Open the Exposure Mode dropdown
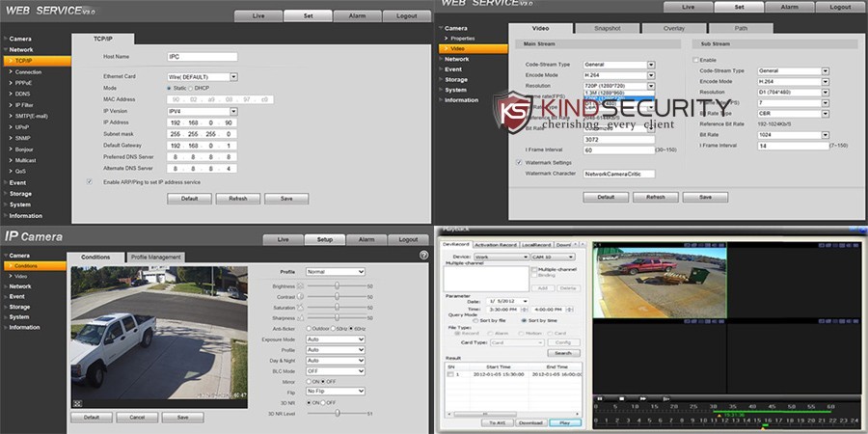The width and height of the screenshot is (868, 434). (x=335, y=339)
